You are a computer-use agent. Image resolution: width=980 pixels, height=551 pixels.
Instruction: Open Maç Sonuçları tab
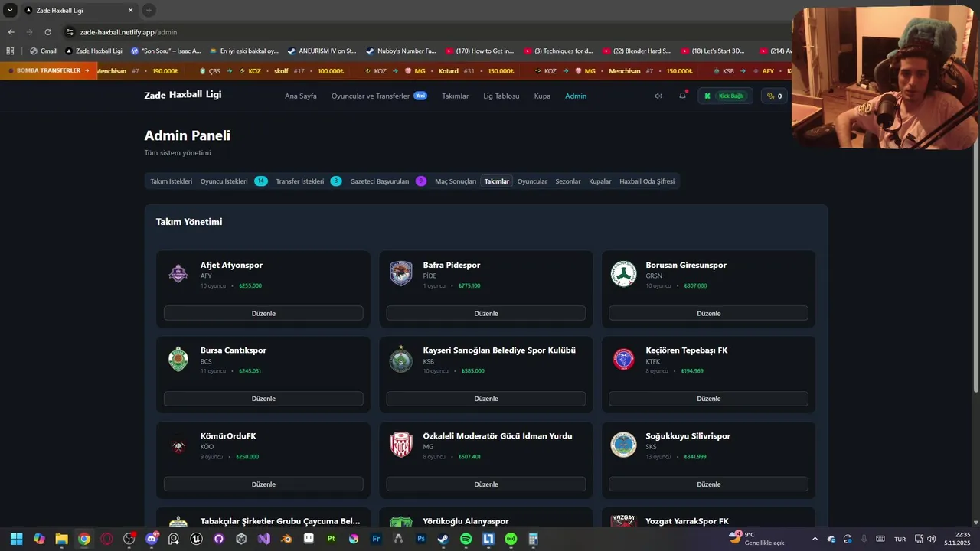(456, 181)
